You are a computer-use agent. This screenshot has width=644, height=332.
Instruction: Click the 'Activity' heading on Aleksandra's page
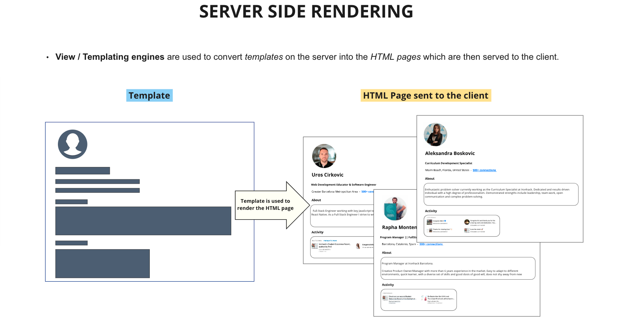pyautogui.click(x=431, y=211)
